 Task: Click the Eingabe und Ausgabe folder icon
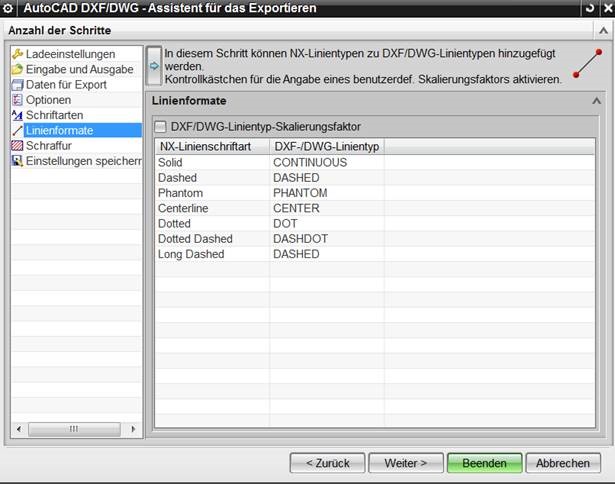(17, 70)
